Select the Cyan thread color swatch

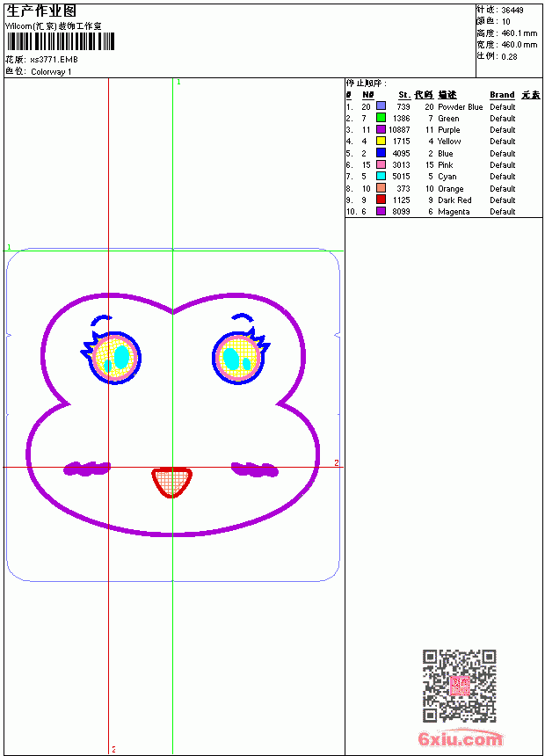pos(381,176)
